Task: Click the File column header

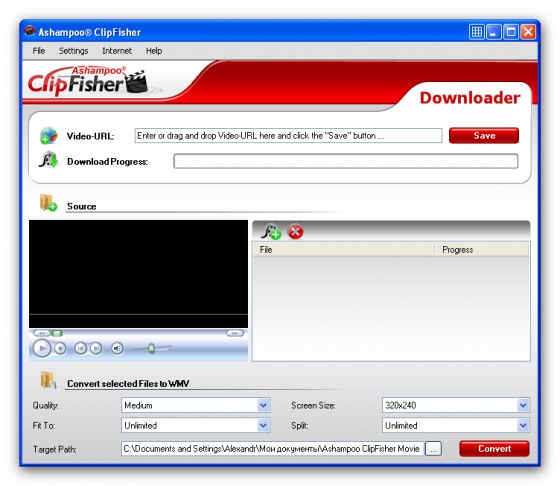Action: [x=344, y=250]
